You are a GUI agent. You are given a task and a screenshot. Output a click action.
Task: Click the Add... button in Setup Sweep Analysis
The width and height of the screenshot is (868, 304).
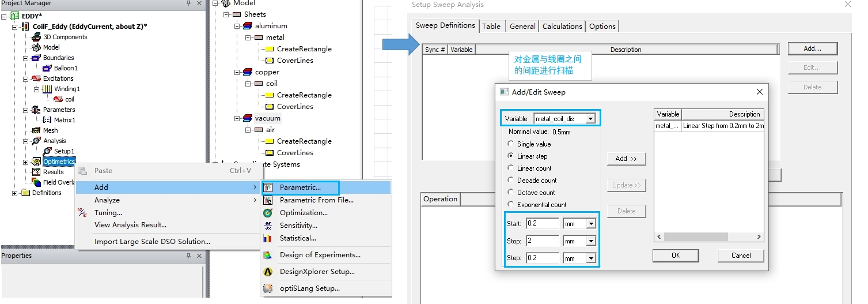(812, 48)
